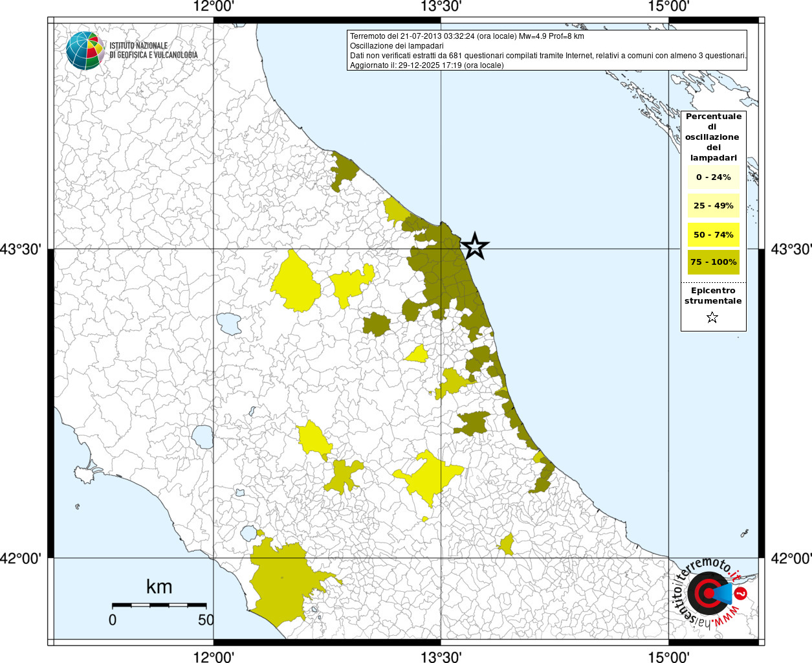Click the bottom 12°00' longitude label
The image size is (812, 663).
(214, 657)
